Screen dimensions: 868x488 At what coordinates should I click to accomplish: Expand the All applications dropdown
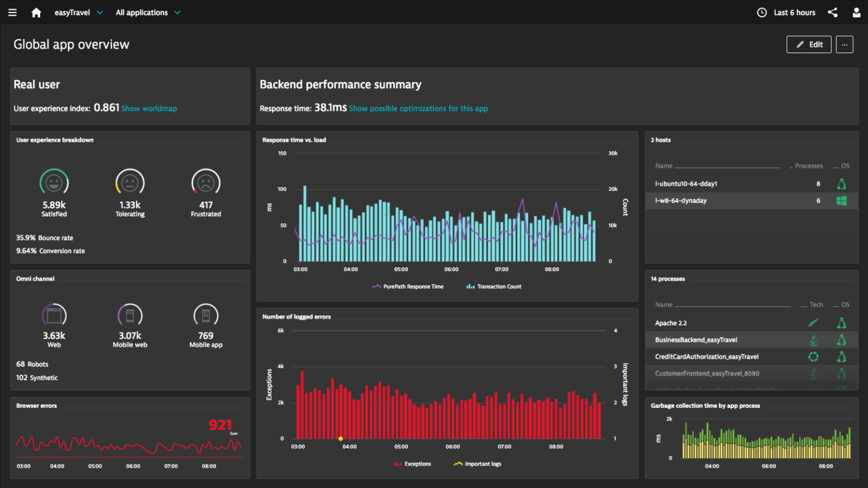(148, 12)
